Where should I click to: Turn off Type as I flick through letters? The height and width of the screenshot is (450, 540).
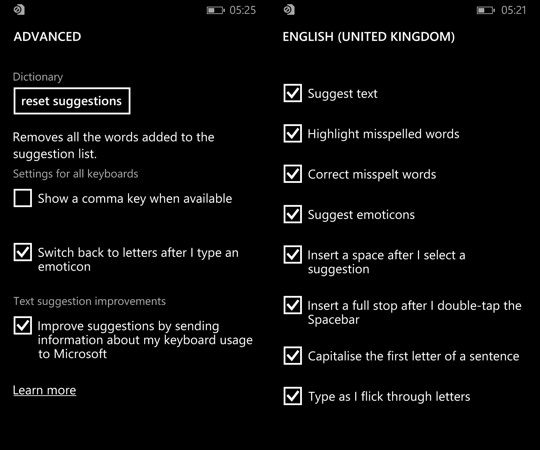pos(293,396)
